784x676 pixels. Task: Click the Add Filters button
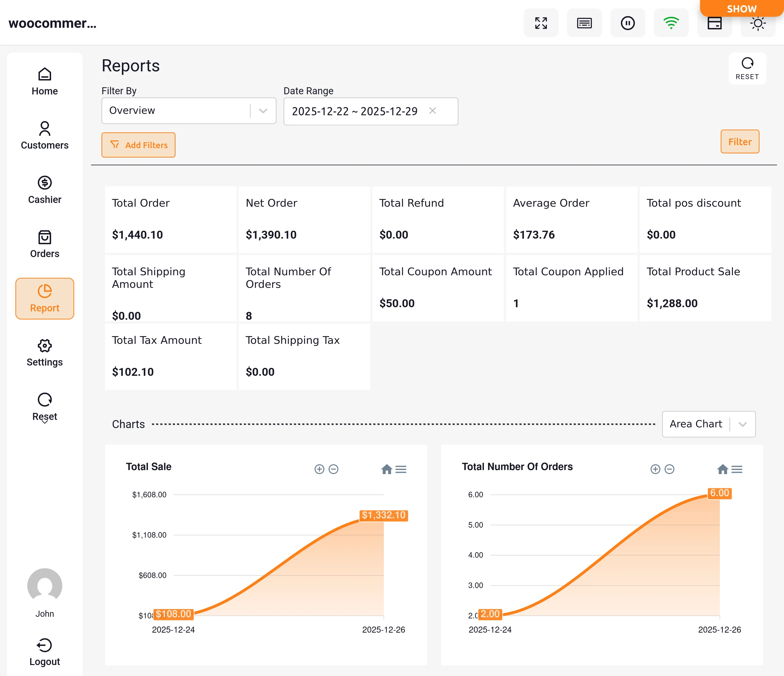(x=138, y=145)
